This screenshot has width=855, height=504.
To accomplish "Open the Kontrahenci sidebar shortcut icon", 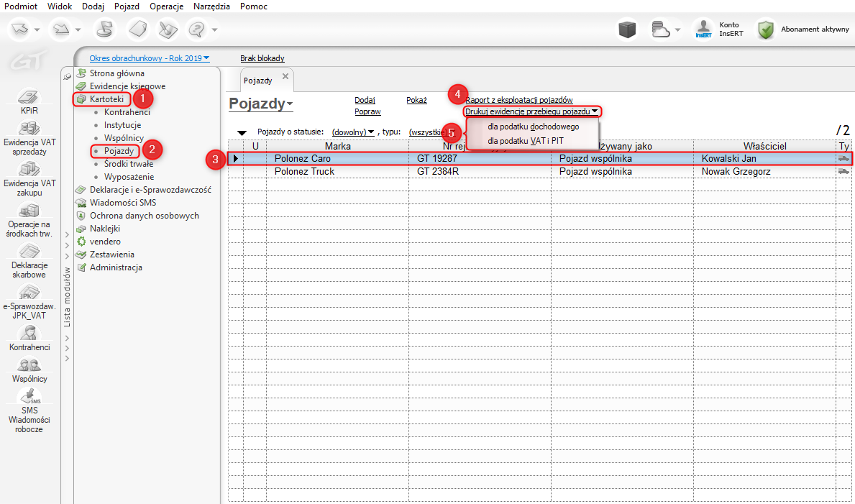I will pos(29,334).
